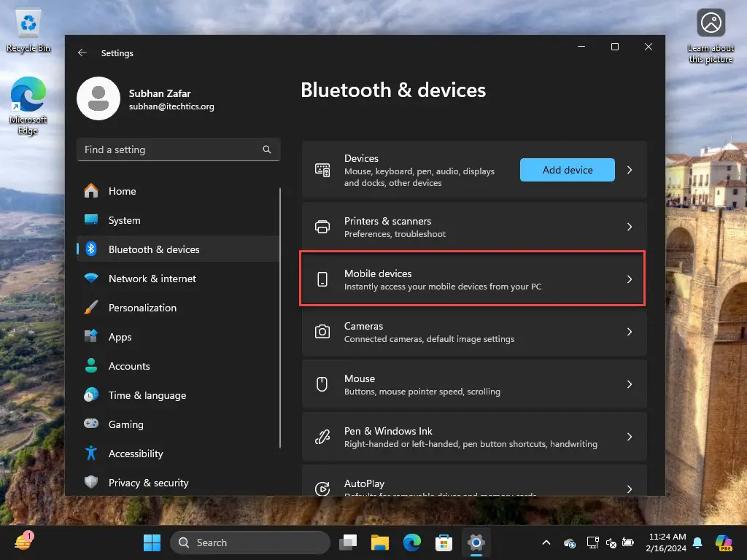Launch Microsoft Edge from taskbar
Image resolution: width=747 pixels, height=560 pixels.
[412, 542]
